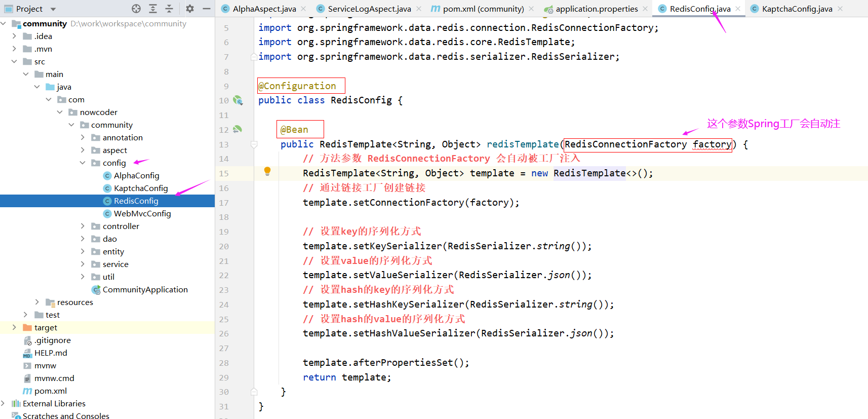This screenshot has width=868, height=419.
Task: Close the KaptchaConfig.java tab
Action: pyautogui.click(x=840, y=9)
